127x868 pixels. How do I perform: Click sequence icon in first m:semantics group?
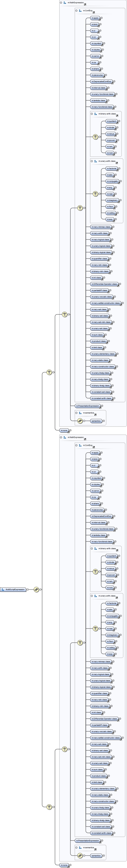click(80, 421)
